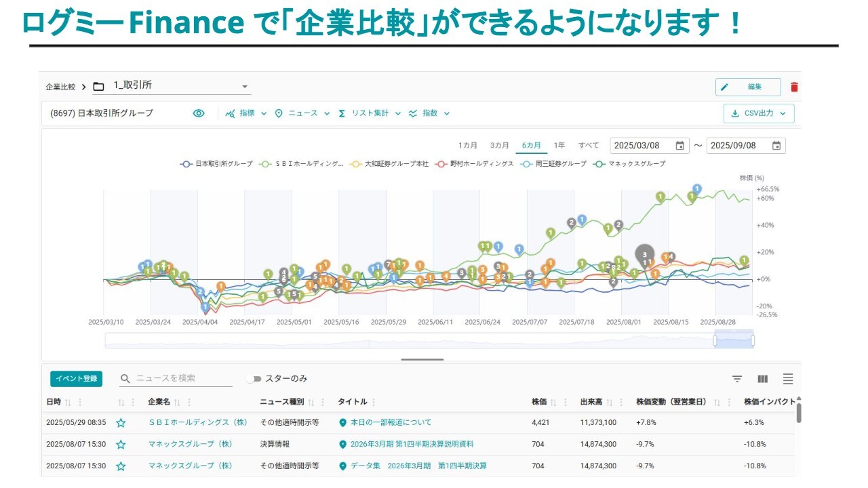Click map pin icon beside 本日の一部報道について
The image size is (868, 488).
pos(342,423)
